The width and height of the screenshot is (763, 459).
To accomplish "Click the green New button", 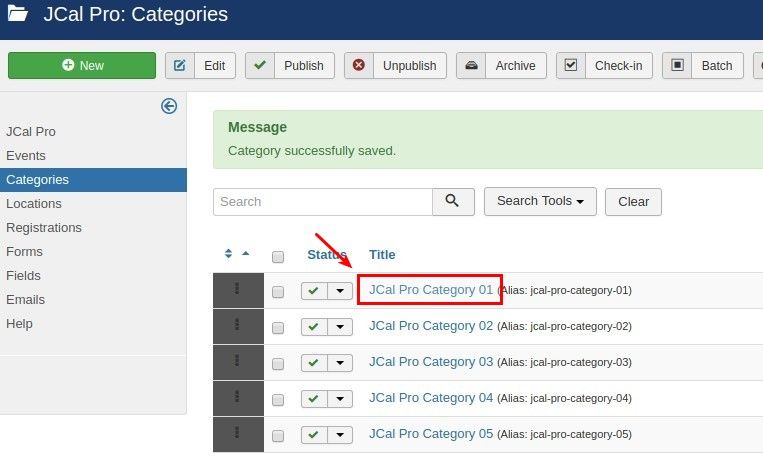I will click(82, 65).
